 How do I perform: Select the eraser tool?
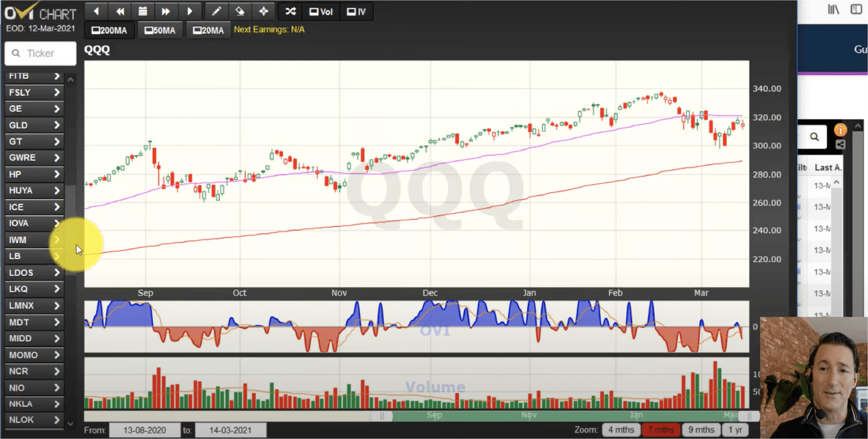[x=240, y=11]
